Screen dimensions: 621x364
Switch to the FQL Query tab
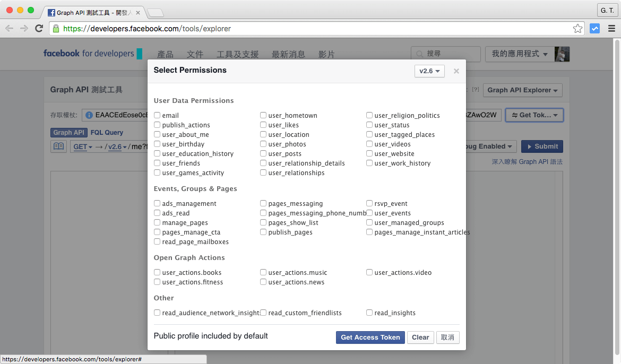tap(107, 133)
